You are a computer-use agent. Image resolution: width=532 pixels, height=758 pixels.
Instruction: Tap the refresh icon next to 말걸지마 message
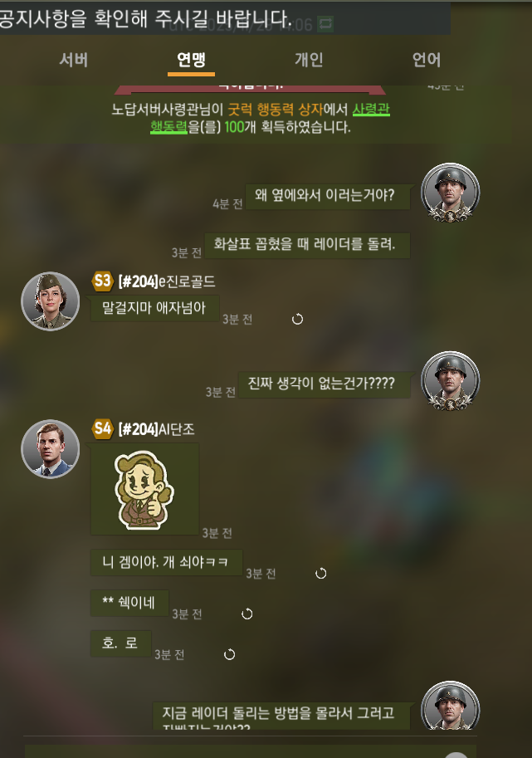[298, 319]
